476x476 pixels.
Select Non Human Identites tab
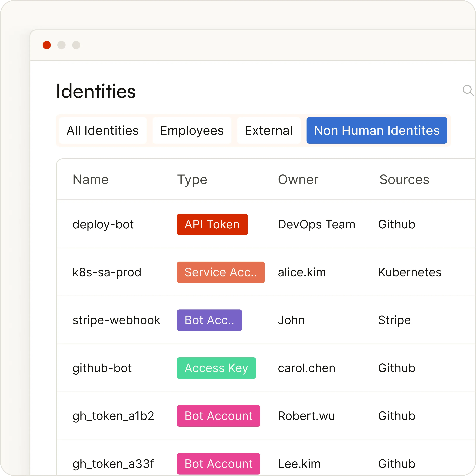[x=377, y=130]
